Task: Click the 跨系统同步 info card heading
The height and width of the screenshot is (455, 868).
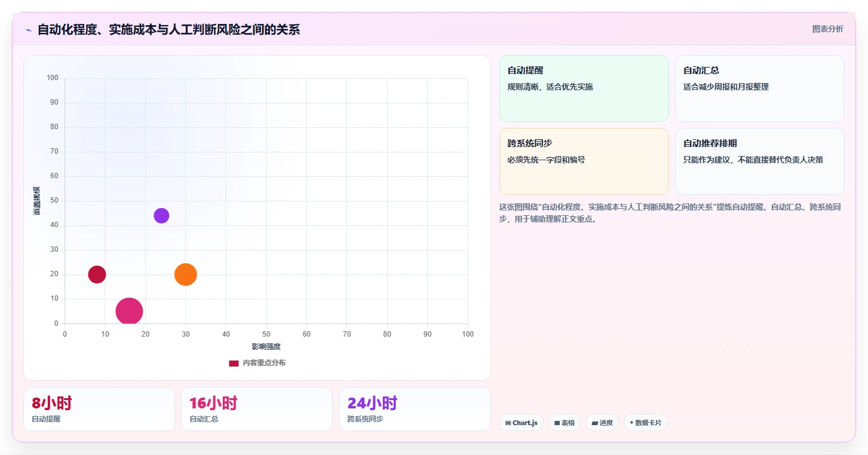Action: click(x=530, y=143)
